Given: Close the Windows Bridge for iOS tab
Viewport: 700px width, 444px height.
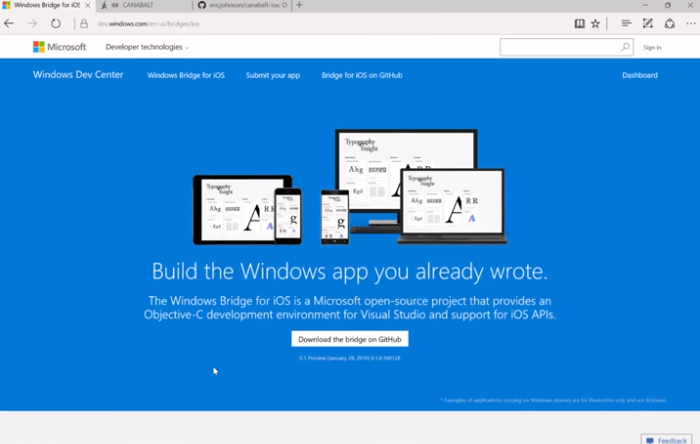Looking at the screenshot, I should pos(88,5).
